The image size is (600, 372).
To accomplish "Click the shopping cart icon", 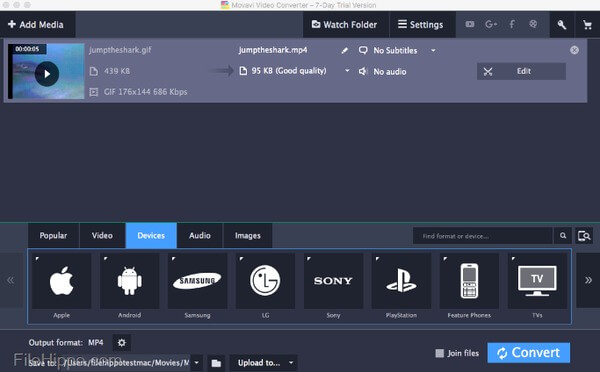I will point(587,24).
